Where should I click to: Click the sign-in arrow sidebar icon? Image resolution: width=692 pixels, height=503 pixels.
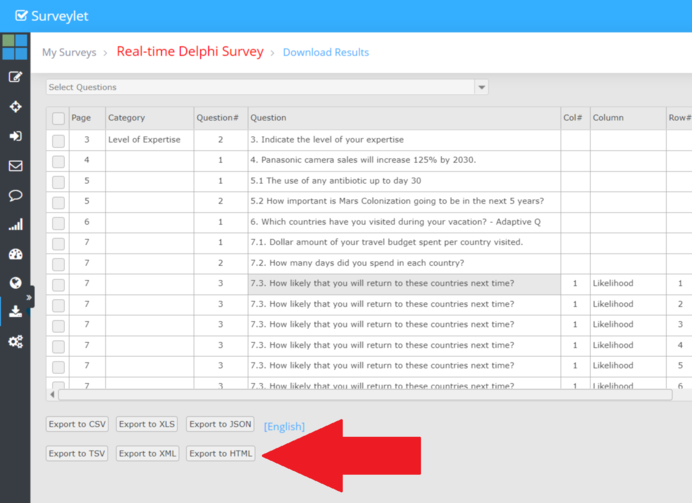pyautogui.click(x=15, y=136)
